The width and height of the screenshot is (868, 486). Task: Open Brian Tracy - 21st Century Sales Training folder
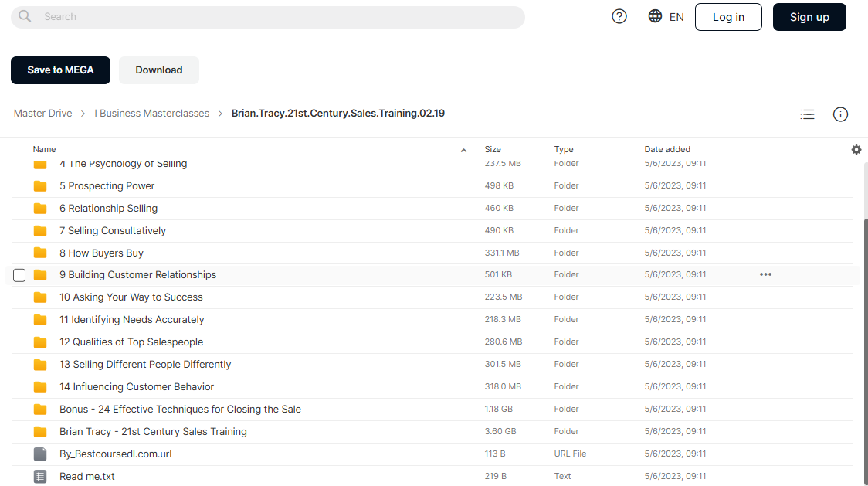pyautogui.click(x=154, y=432)
